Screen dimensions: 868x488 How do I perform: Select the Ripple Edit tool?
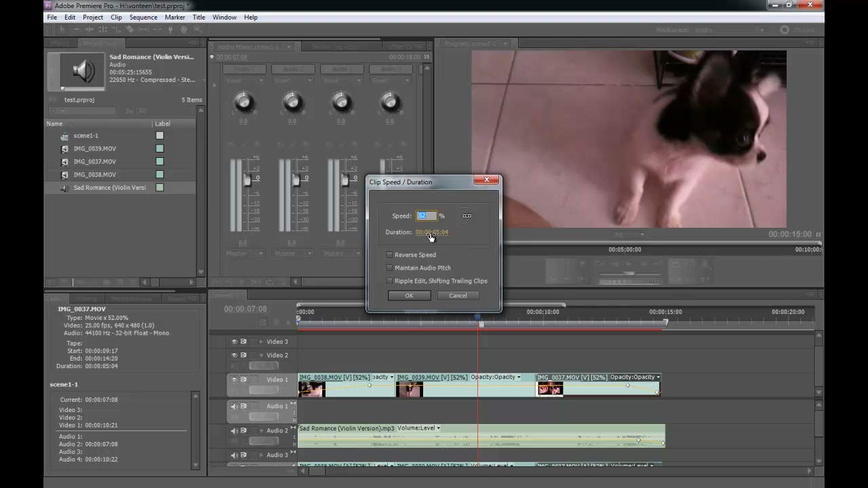[90, 30]
